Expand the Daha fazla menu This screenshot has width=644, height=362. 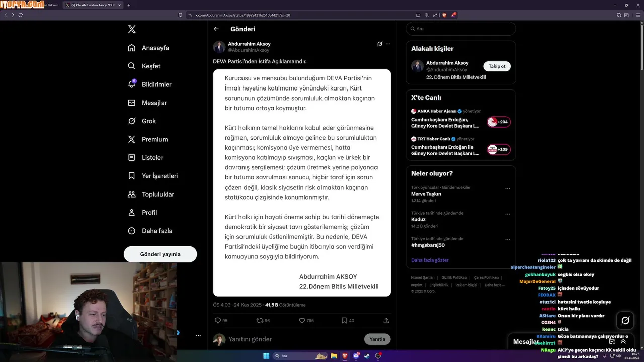pos(150,231)
